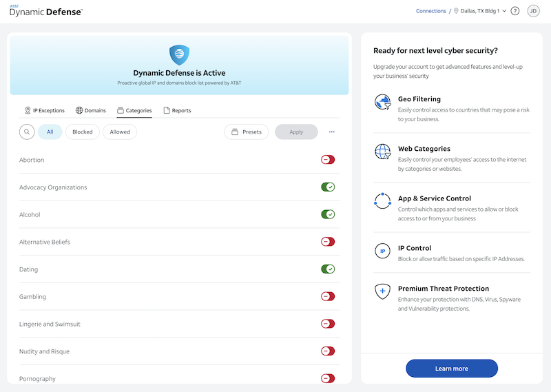Click the IP Control heading

(415, 248)
